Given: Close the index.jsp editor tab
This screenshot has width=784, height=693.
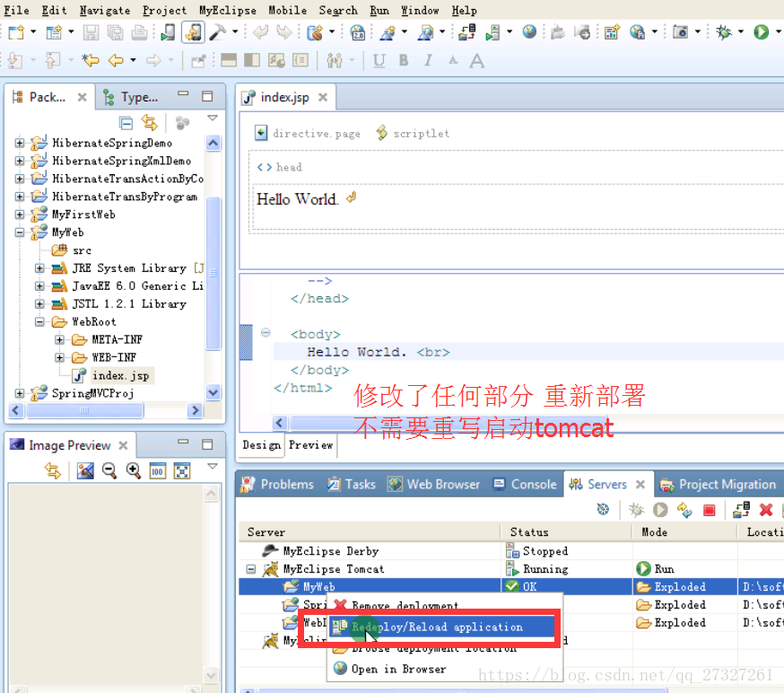Looking at the screenshot, I should pos(323,97).
